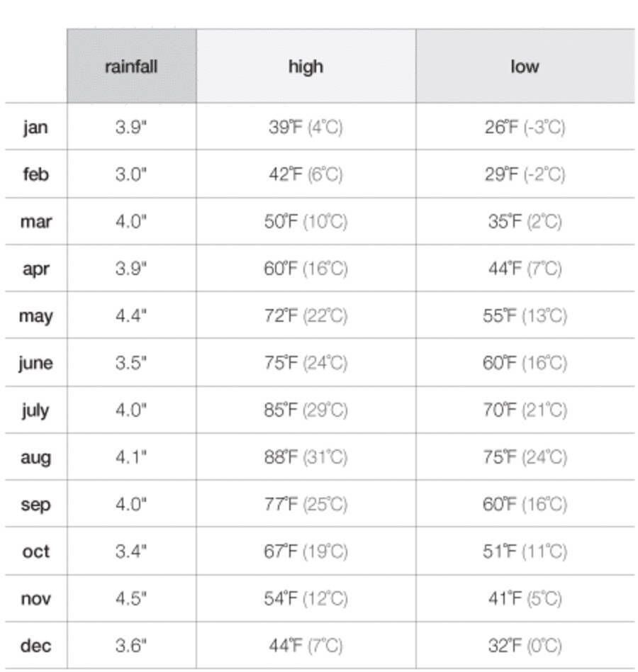This screenshot has height=672, width=638.
Task: Select the nov row label
Action: [x=35, y=599]
